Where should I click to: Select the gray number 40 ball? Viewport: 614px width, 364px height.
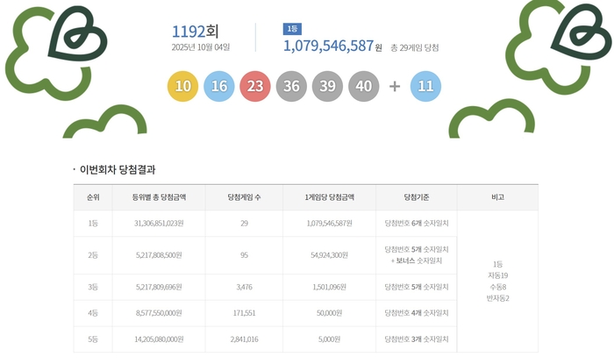click(x=363, y=86)
